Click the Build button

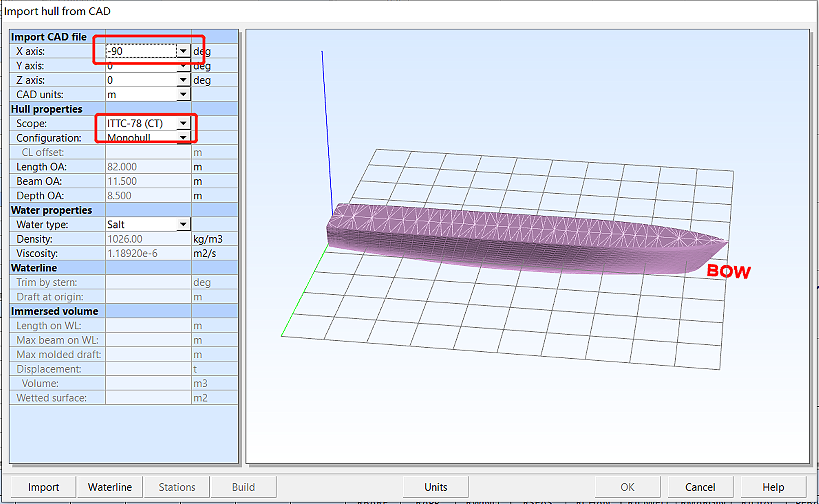tap(244, 487)
